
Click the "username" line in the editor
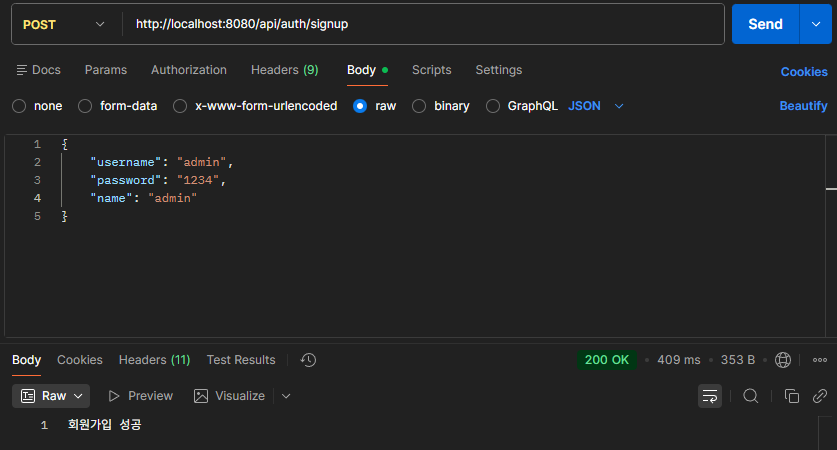coord(162,162)
